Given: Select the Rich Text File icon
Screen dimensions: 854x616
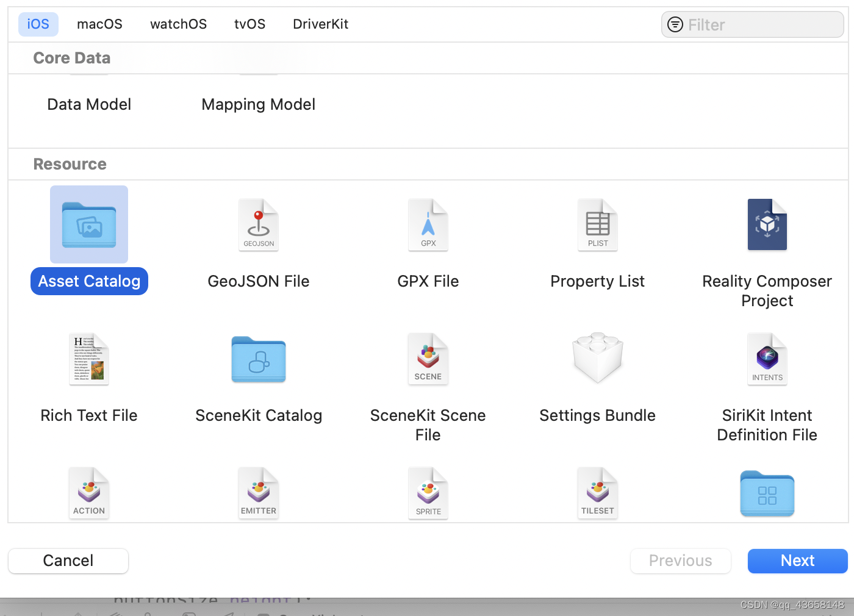Looking at the screenshot, I should click(89, 359).
